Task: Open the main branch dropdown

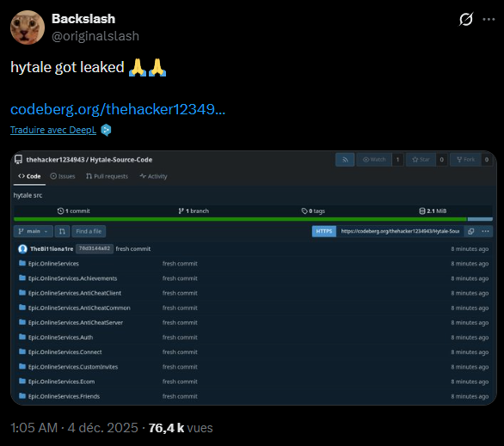Action: point(33,231)
